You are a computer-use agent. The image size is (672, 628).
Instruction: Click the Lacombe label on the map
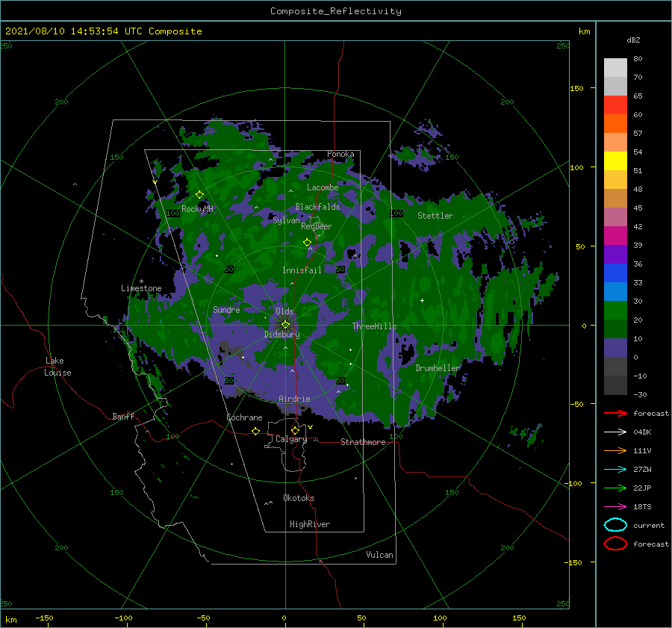[x=323, y=187]
